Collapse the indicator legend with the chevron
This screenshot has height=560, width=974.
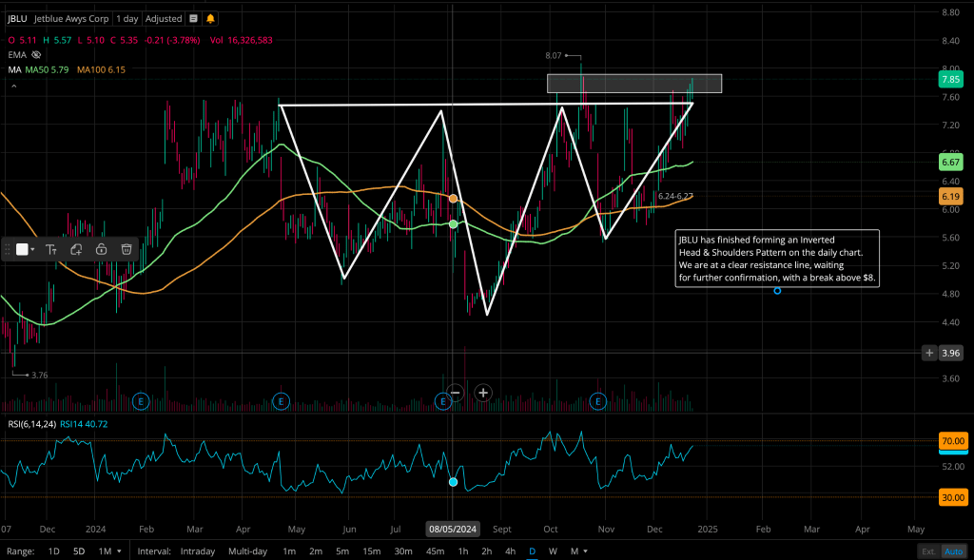point(13,87)
